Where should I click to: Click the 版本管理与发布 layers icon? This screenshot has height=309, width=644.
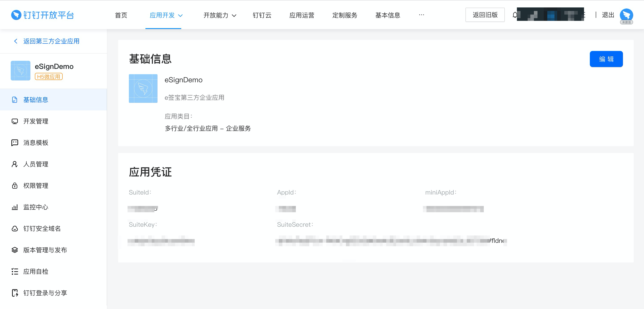point(15,250)
